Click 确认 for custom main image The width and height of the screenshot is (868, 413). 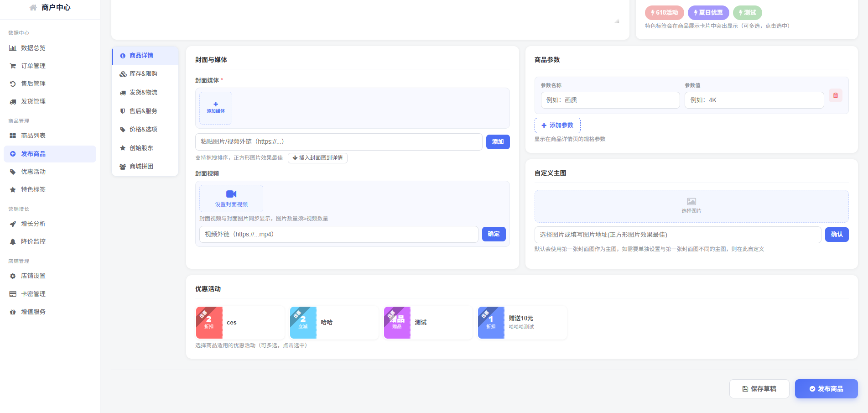point(837,235)
